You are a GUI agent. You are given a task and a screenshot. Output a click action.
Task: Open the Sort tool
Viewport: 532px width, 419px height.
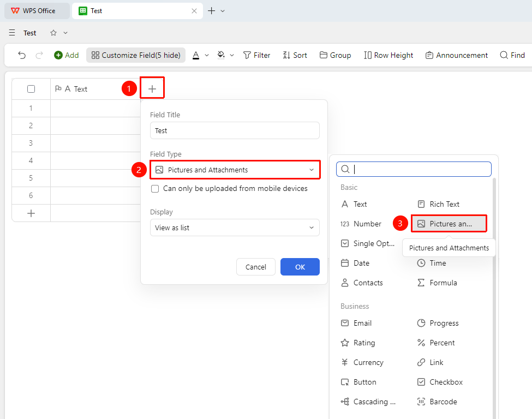(x=295, y=55)
